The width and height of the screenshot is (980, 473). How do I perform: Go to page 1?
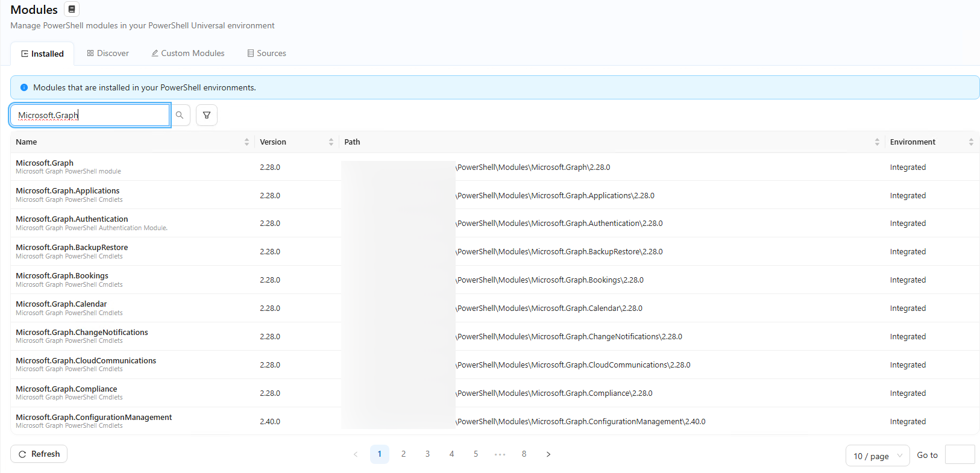[x=380, y=454]
